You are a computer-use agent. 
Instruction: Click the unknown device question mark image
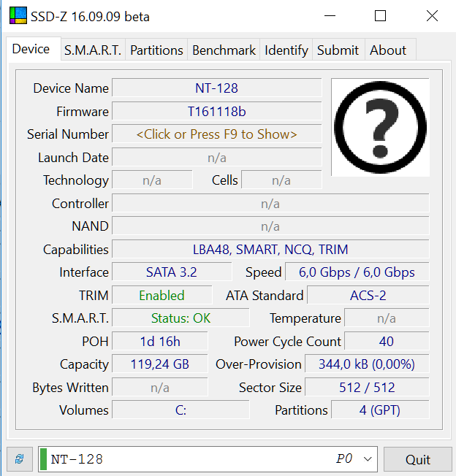point(380,127)
